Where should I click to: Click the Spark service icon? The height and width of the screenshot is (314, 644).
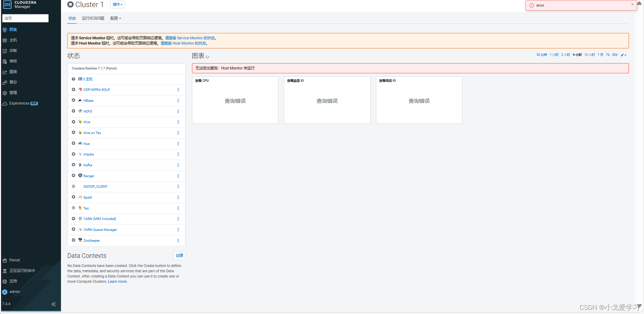point(80,197)
